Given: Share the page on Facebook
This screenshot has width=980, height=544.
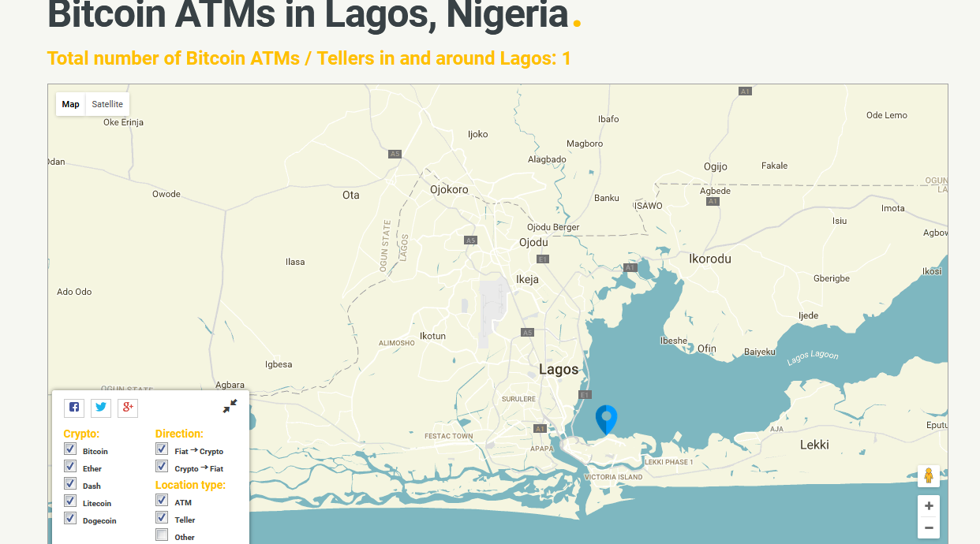Looking at the screenshot, I should tap(74, 408).
